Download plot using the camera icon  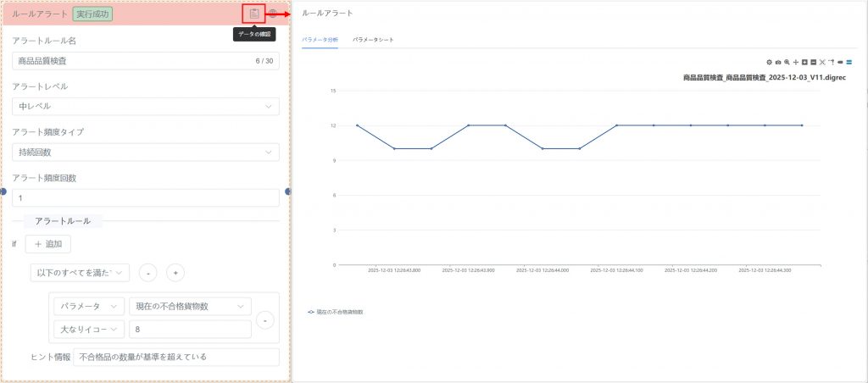(778, 63)
